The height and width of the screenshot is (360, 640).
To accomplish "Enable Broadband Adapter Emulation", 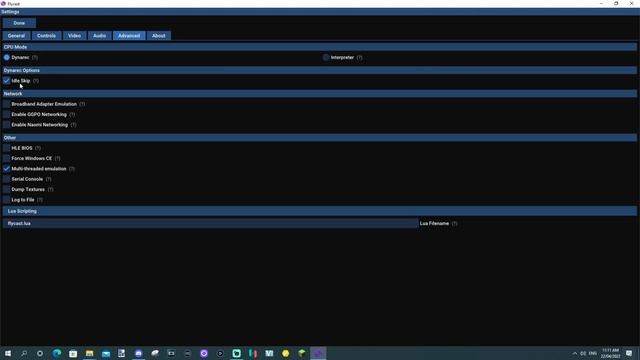I will click(x=7, y=104).
